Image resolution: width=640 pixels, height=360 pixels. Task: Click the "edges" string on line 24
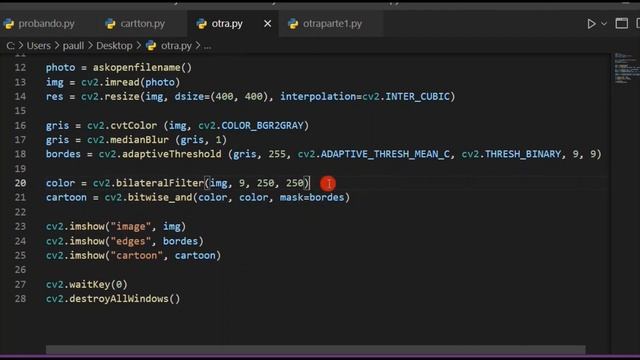131,241
